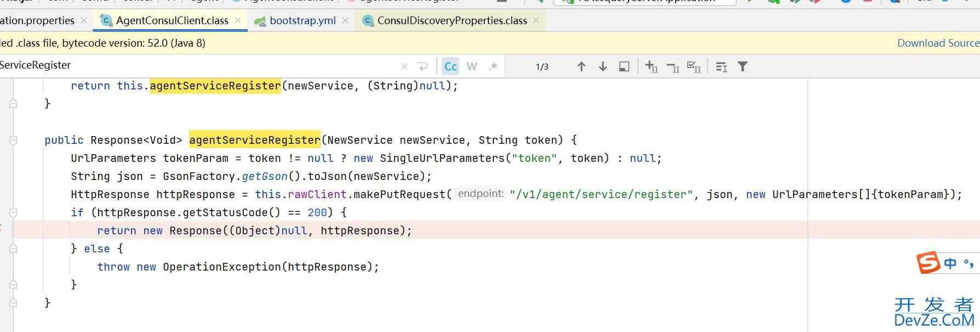This screenshot has width=980, height=332.
Task: Click GsonFactory class reference
Action: (x=199, y=176)
